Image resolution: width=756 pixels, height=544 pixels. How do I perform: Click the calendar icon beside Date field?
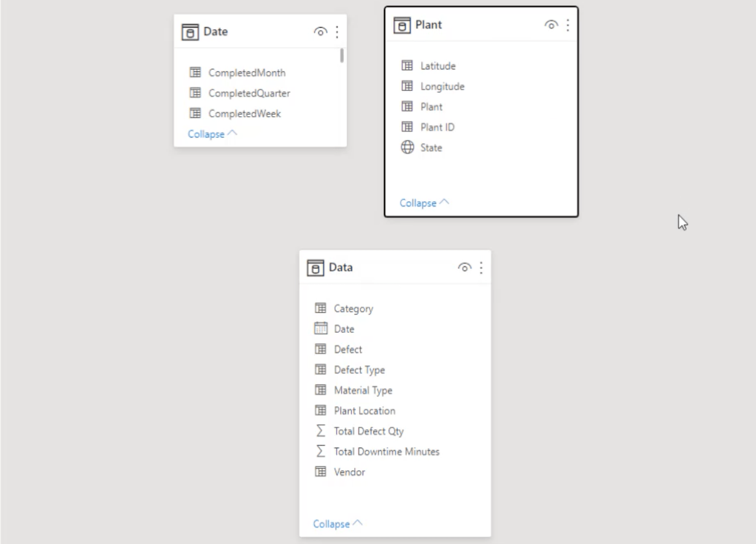pyautogui.click(x=321, y=328)
